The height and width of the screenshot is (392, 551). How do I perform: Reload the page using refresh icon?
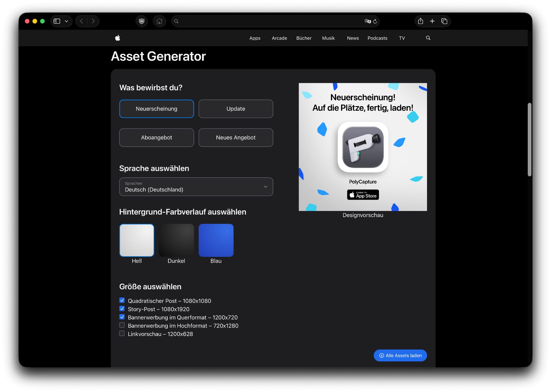(375, 21)
